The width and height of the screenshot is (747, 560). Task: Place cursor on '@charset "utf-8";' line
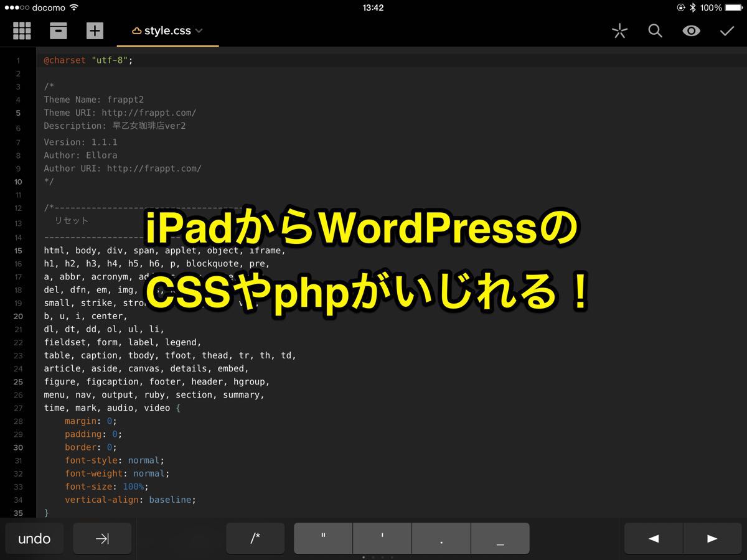pyautogui.click(x=88, y=60)
